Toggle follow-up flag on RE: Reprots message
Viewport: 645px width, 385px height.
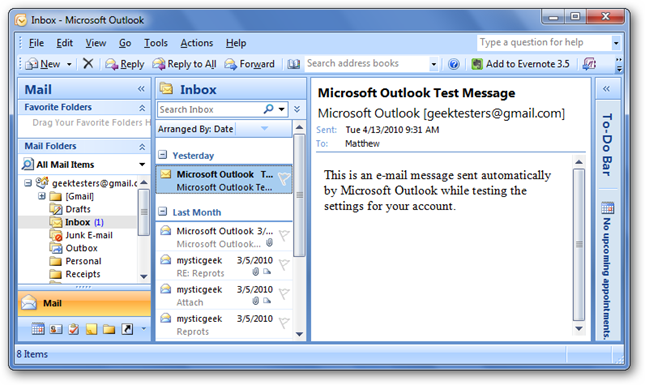coord(284,264)
